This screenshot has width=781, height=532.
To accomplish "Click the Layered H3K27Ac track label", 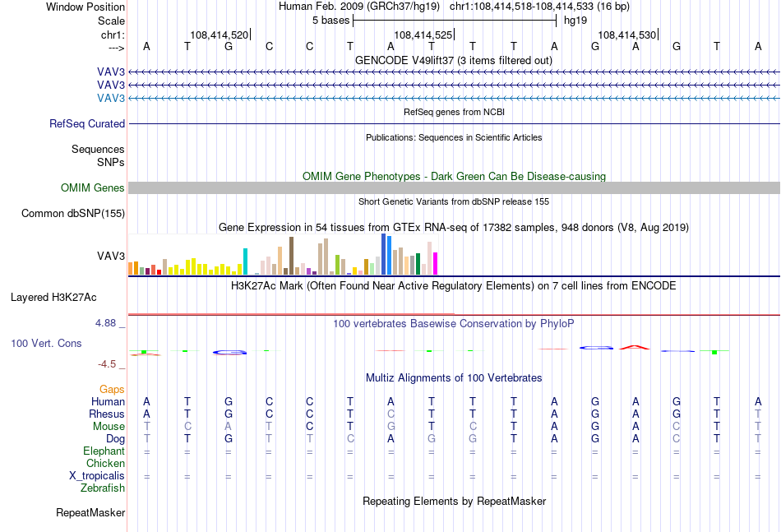I will point(53,298).
